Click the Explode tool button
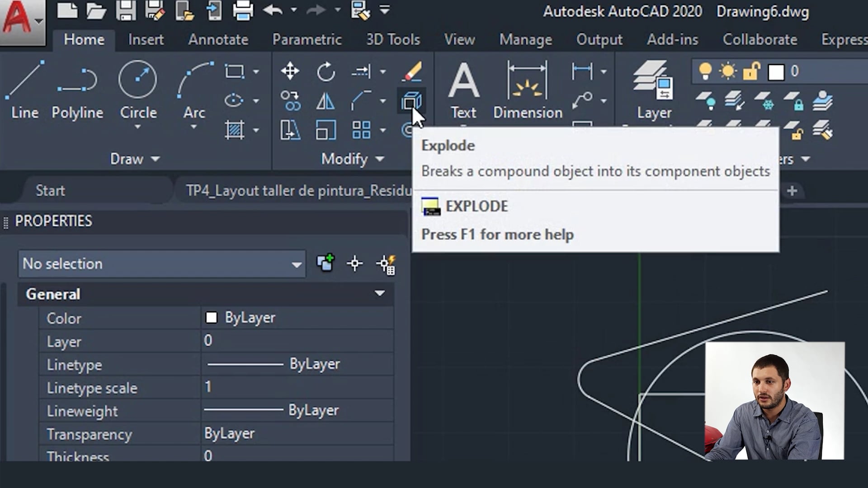868x488 pixels. point(411,100)
